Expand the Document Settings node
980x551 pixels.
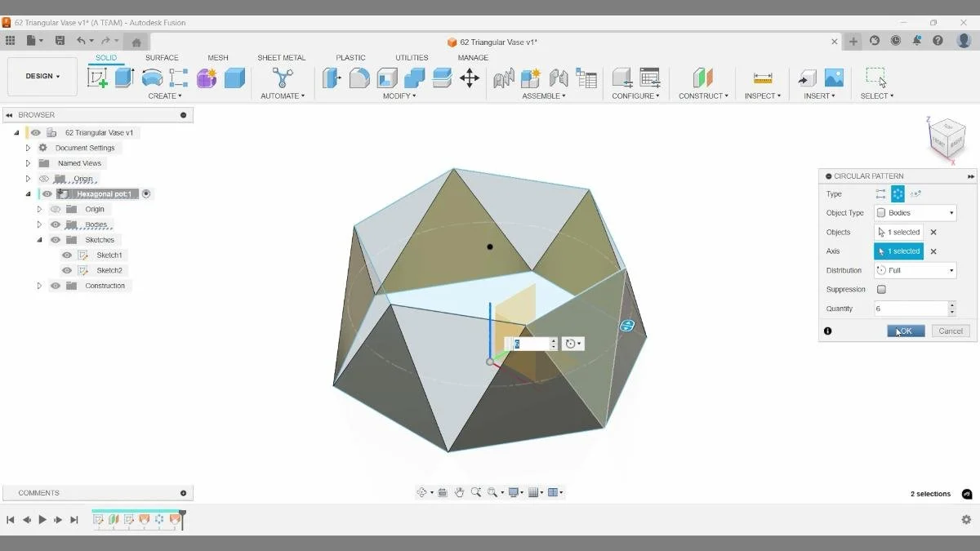click(x=28, y=148)
